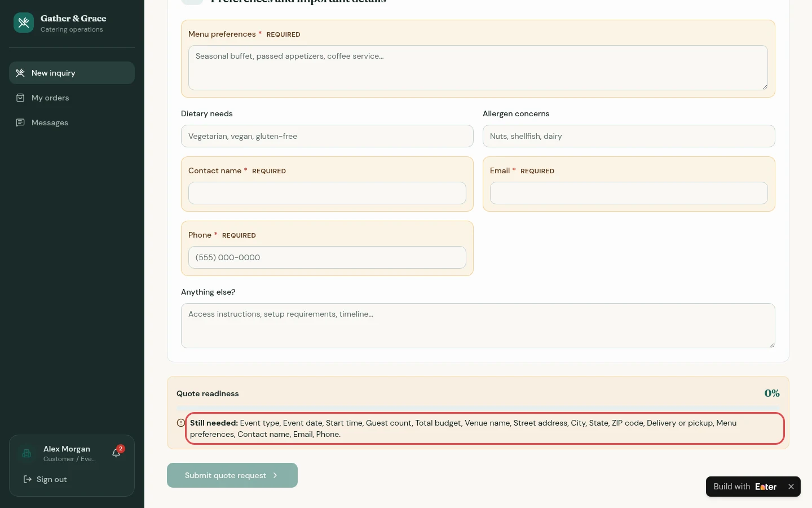The height and width of the screenshot is (508, 812).
Task: Focus the Menu preferences text area
Action: coord(478,68)
